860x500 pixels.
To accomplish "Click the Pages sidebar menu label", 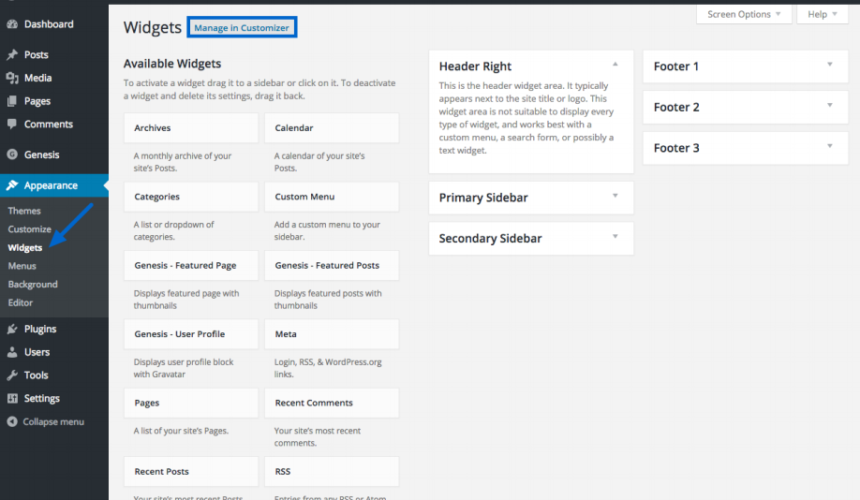I will tap(37, 101).
